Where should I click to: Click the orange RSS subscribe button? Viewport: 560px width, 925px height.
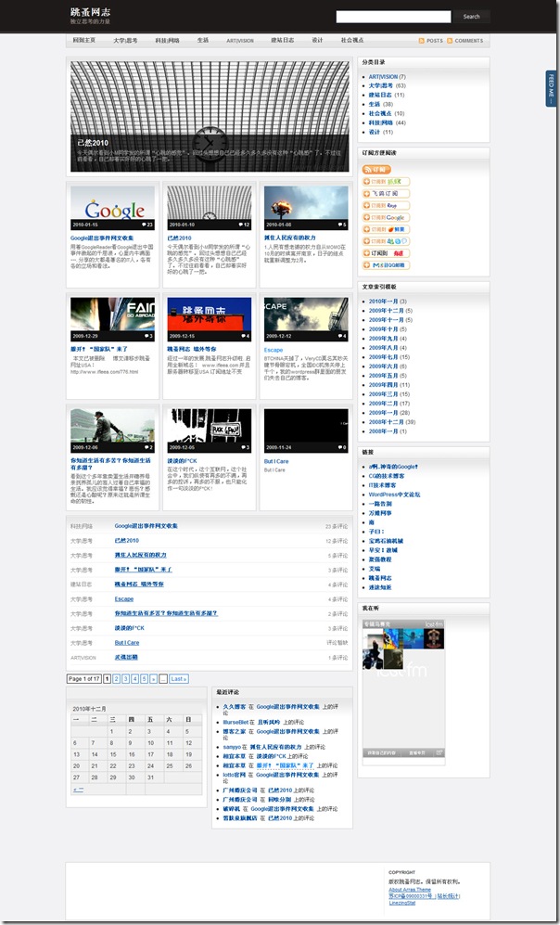(376, 169)
